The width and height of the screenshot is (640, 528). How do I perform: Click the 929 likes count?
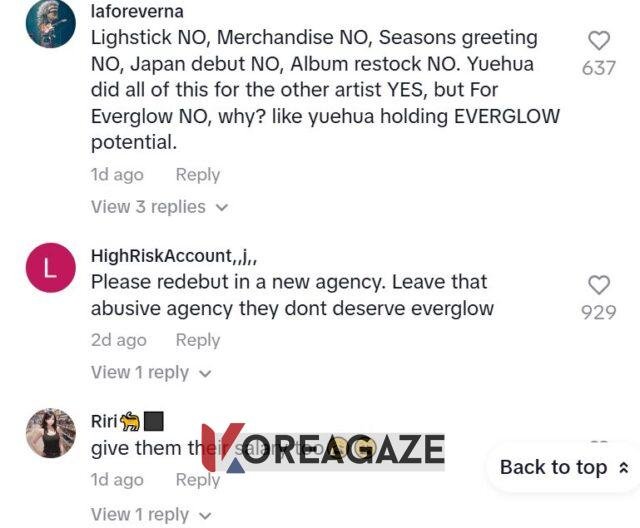[599, 312]
